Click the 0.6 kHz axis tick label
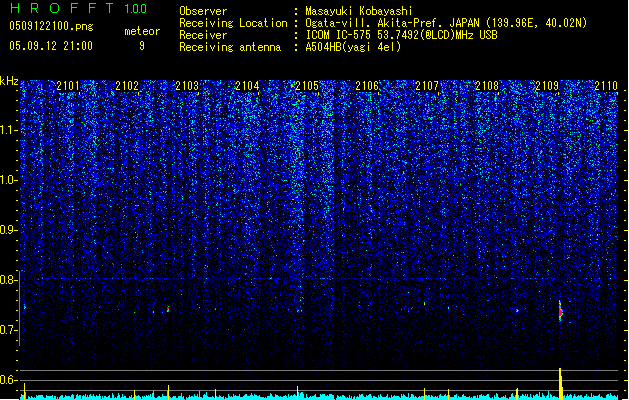Screen dimensions: 629x400 (x=8, y=380)
